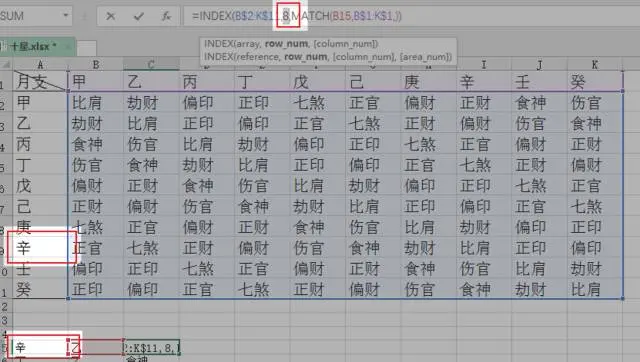Click 正财 in the 己 row, column B
This screenshot has width=640, height=362.
pos(96,207)
